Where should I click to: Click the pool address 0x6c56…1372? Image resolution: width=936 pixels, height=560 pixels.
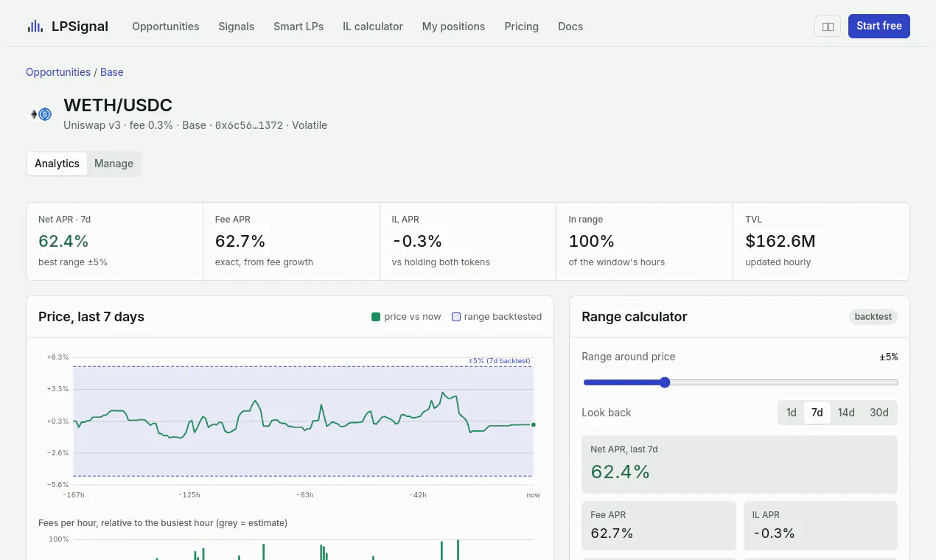249,125
